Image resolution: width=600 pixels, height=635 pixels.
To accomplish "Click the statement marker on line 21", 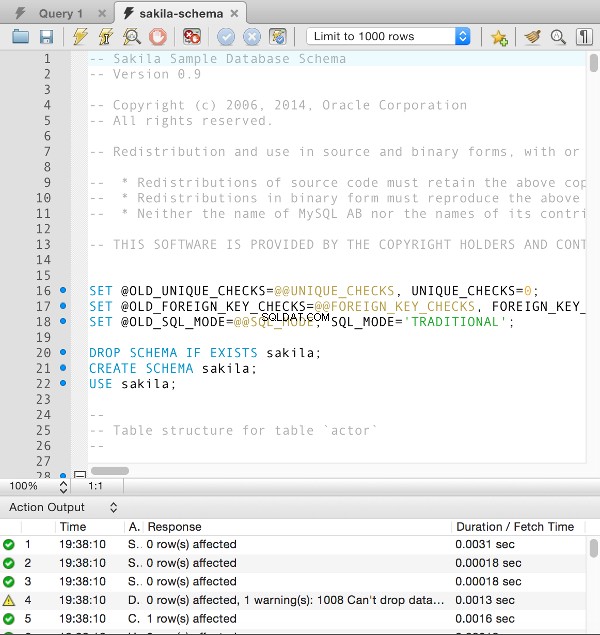I will coord(63,368).
